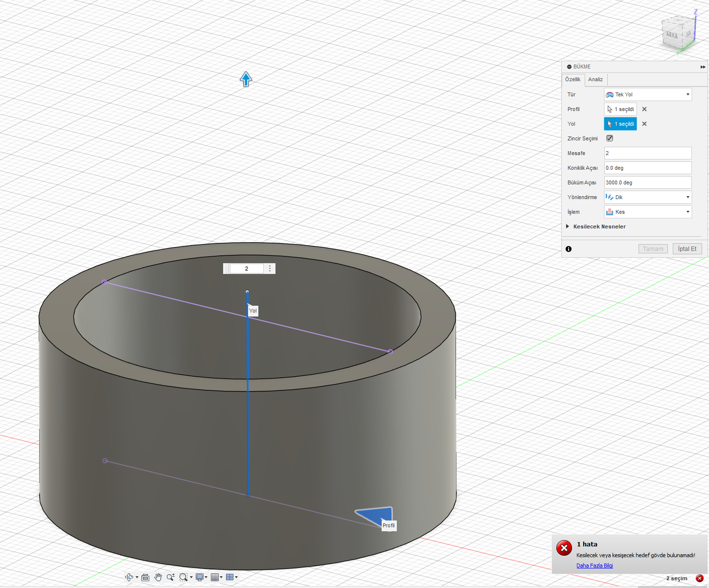This screenshot has height=588, width=709.
Task: Click red error indicator beside 2 seçim
Action: [700, 578]
